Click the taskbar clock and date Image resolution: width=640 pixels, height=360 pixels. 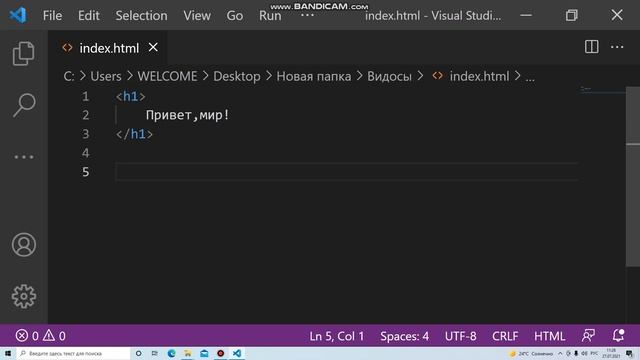(611, 353)
